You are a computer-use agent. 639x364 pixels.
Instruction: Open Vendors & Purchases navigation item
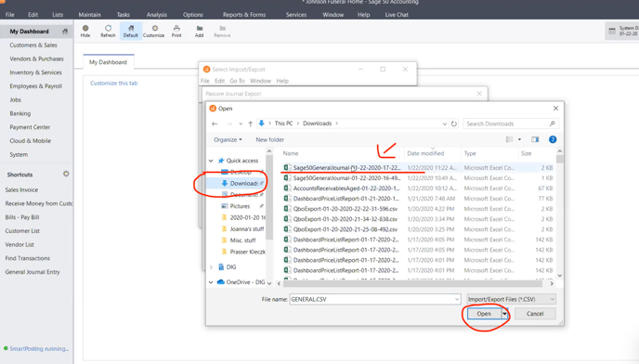coord(36,58)
